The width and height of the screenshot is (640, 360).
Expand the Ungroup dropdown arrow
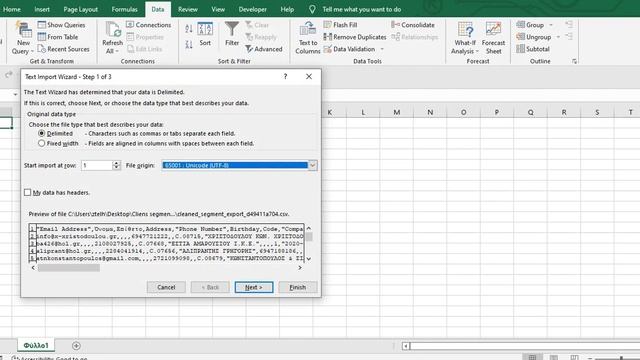tap(558, 37)
